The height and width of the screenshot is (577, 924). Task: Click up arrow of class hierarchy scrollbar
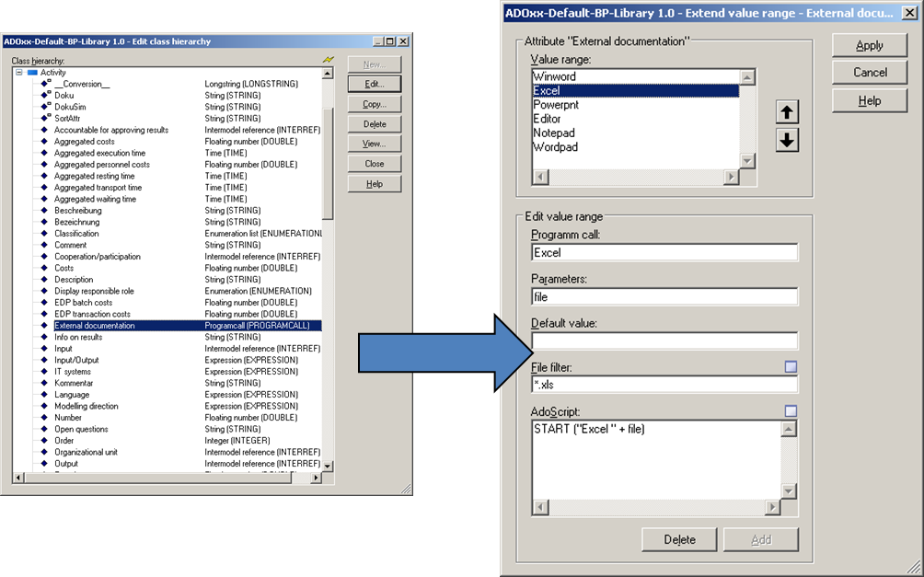click(328, 73)
